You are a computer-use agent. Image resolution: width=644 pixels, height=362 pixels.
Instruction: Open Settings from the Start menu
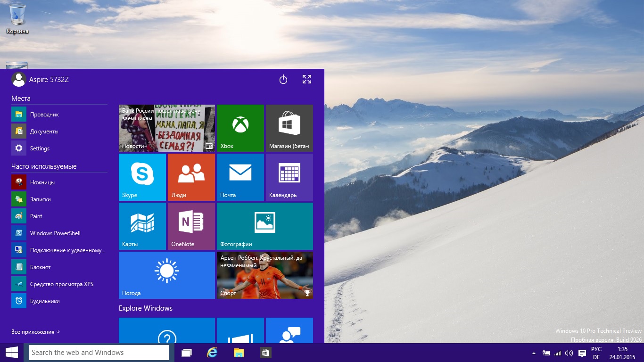pyautogui.click(x=40, y=148)
